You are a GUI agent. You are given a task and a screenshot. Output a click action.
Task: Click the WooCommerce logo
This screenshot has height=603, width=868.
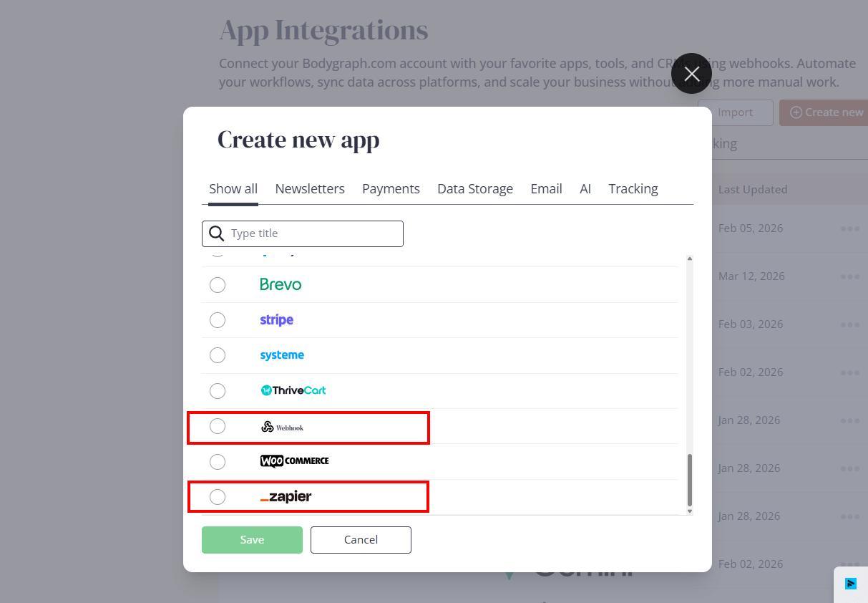point(294,461)
